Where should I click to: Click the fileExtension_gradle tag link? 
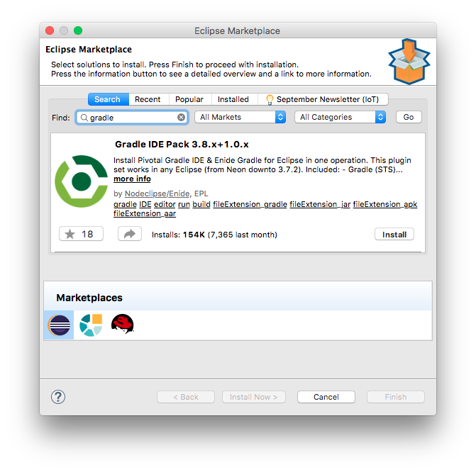pyautogui.click(x=250, y=204)
